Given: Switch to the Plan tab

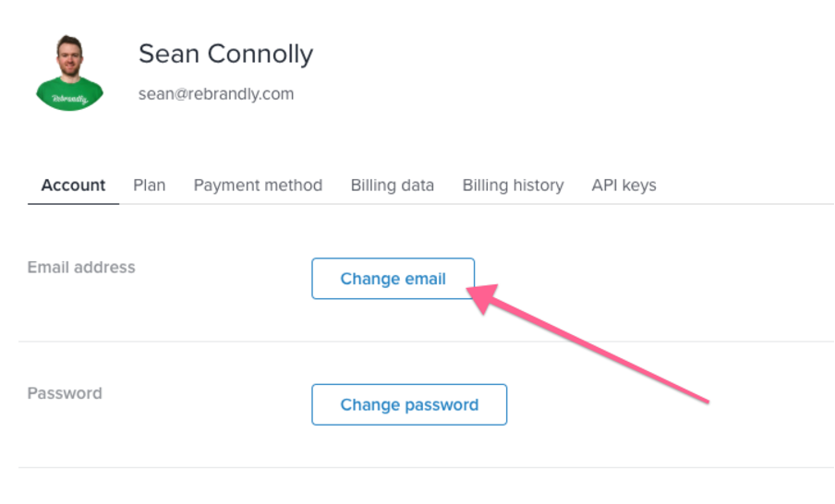Looking at the screenshot, I should coord(149,186).
